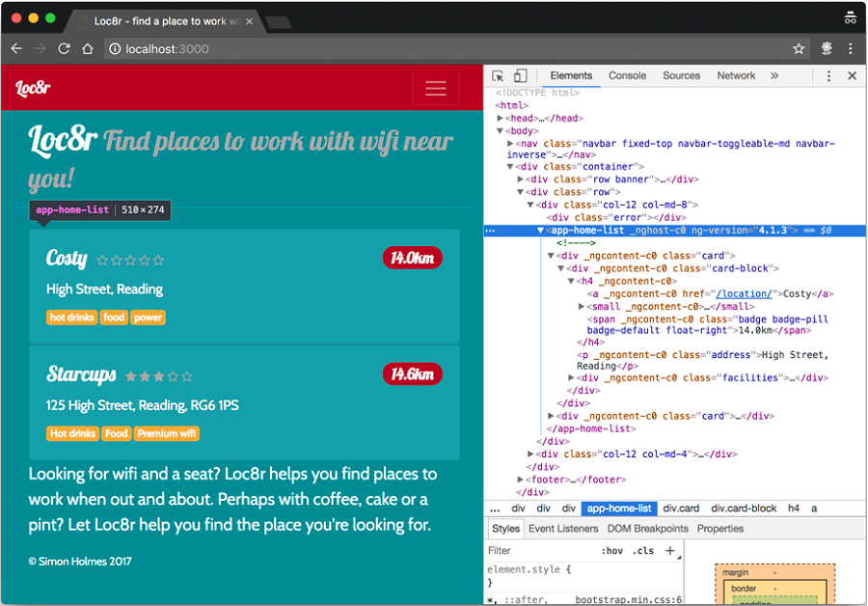Image resolution: width=868 pixels, height=606 pixels.
Task: Click the Filter input field in the Styles pane
Action: [x=526, y=550]
